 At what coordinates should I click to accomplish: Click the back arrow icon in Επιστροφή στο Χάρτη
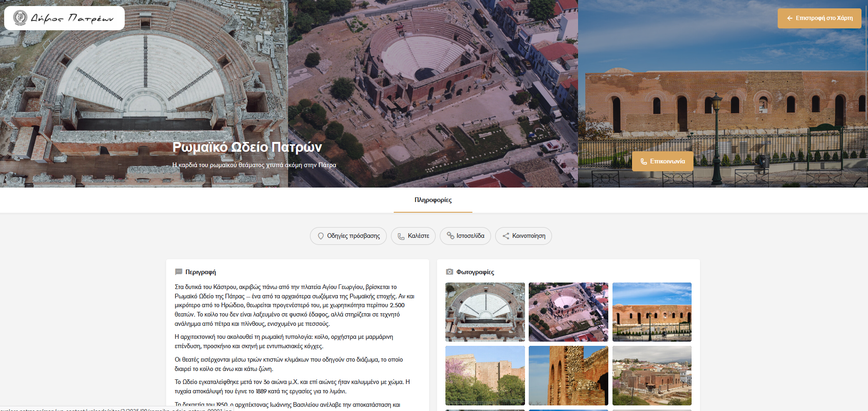click(789, 18)
